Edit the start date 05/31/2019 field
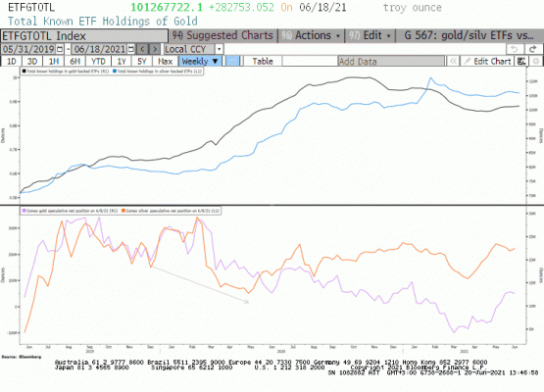 [28, 49]
